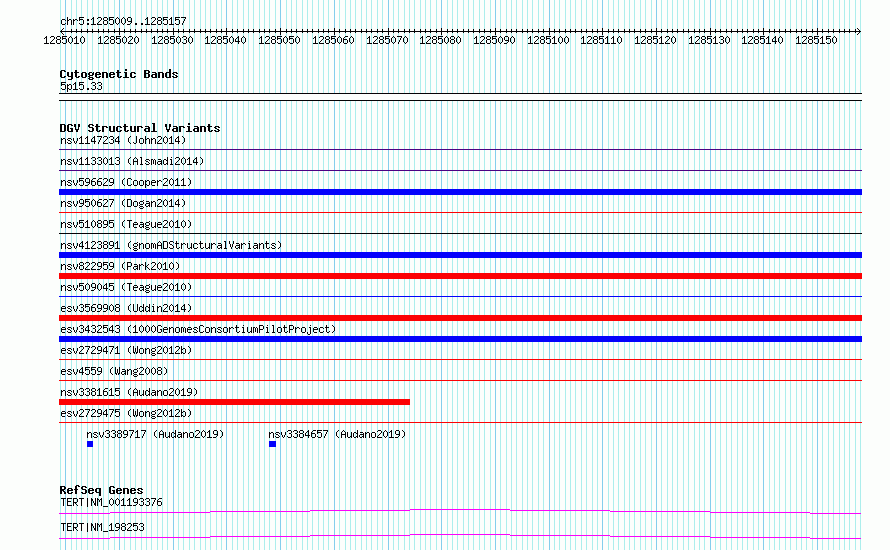Open the Cytogenetic Bands track heading
890x550 pixels.
pos(119,74)
